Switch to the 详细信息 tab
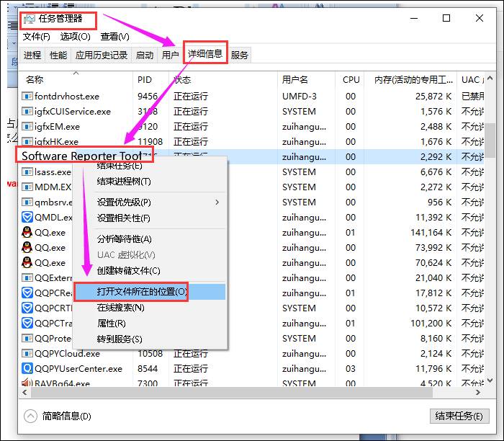Image resolution: width=504 pixels, height=441 pixels. tap(205, 53)
